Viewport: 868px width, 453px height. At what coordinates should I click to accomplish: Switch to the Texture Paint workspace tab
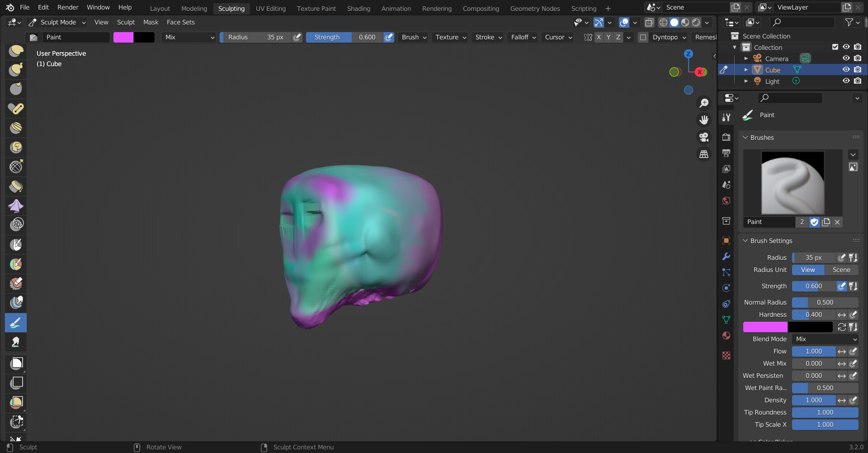(x=316, y=8)
